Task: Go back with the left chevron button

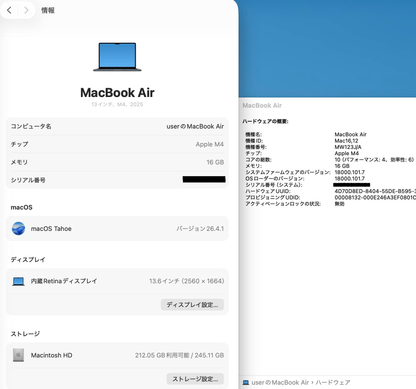Action: [9, 10]
